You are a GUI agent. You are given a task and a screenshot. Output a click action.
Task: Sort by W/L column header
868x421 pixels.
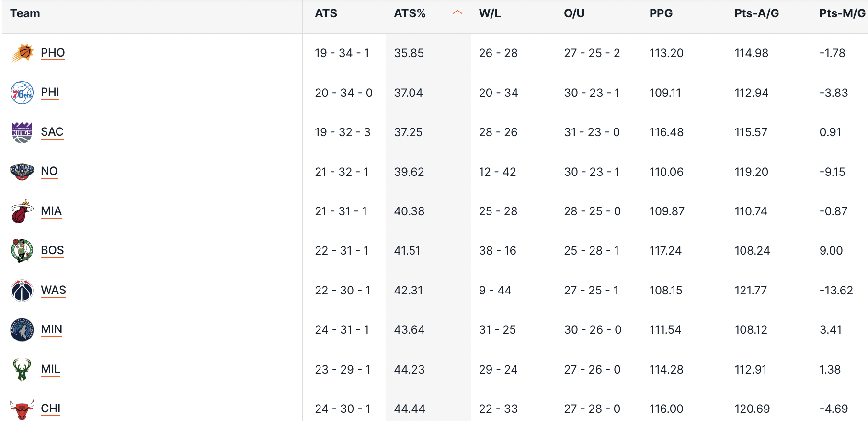pos(490,13)
